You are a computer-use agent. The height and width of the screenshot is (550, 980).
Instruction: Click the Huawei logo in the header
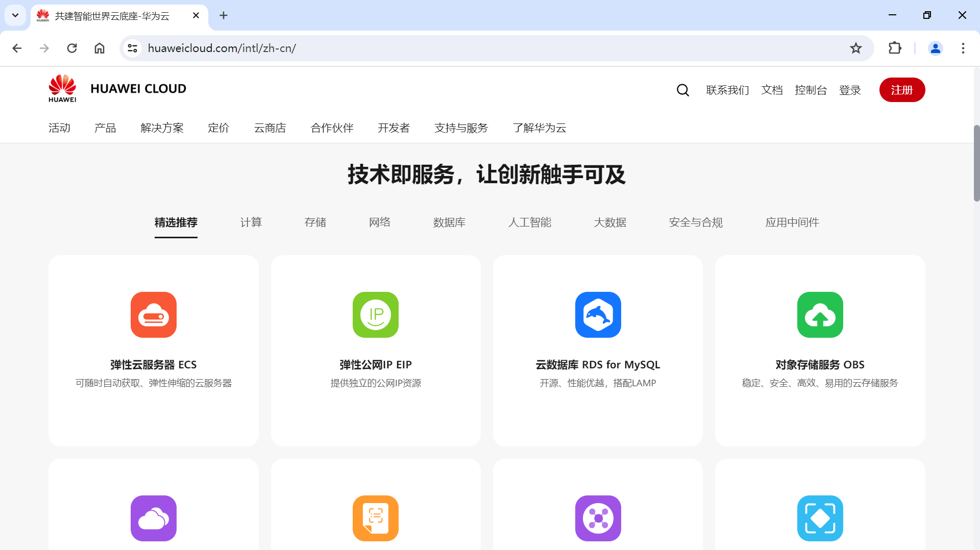[62, 89]
